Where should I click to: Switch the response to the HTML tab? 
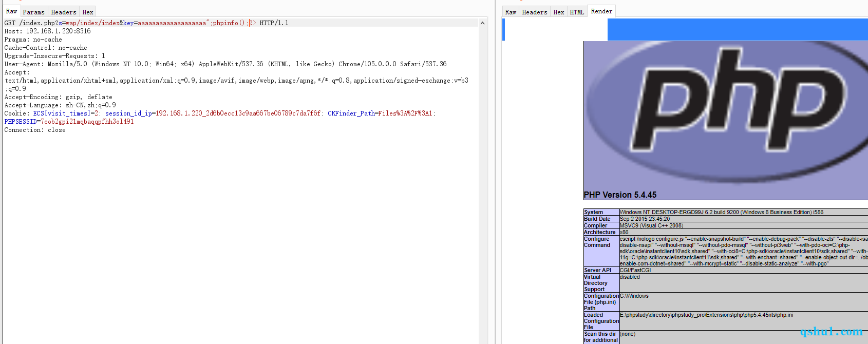(x=577, y=12)
